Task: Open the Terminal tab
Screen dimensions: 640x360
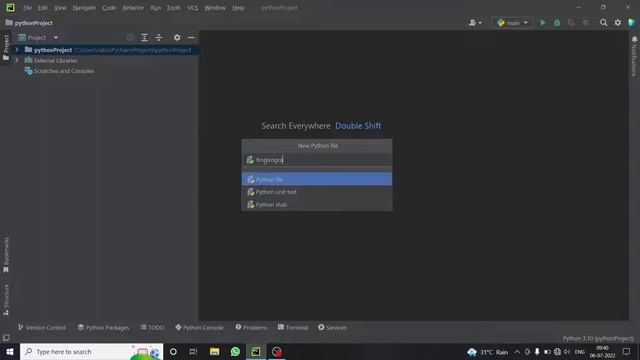Action: click(293, 327)
